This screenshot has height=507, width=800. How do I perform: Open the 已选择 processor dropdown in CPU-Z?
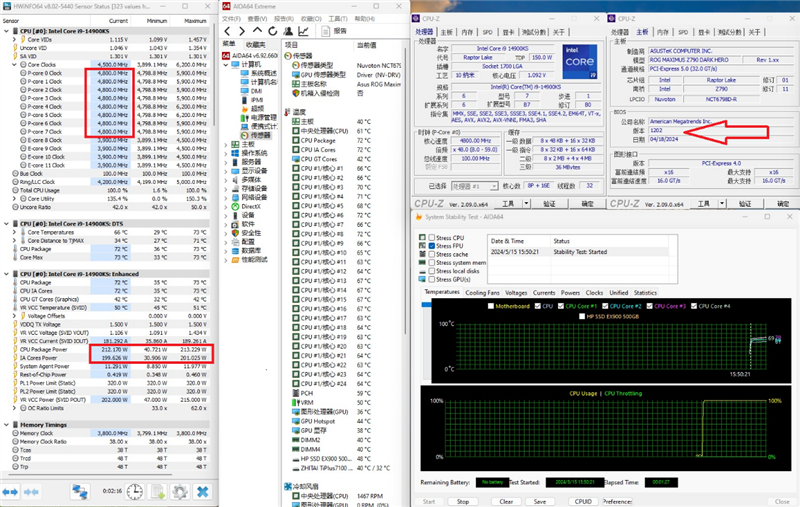(474, 186)
